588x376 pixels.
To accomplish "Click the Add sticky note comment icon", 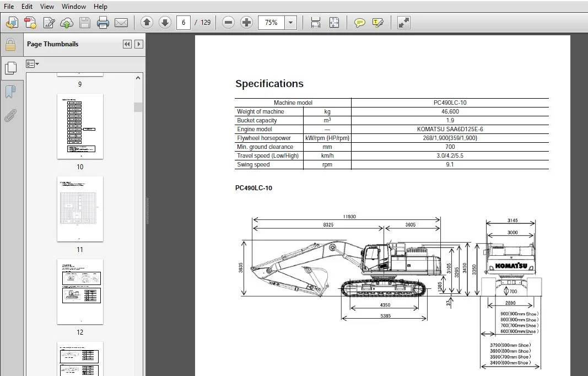I will click(x=359, y=23).
